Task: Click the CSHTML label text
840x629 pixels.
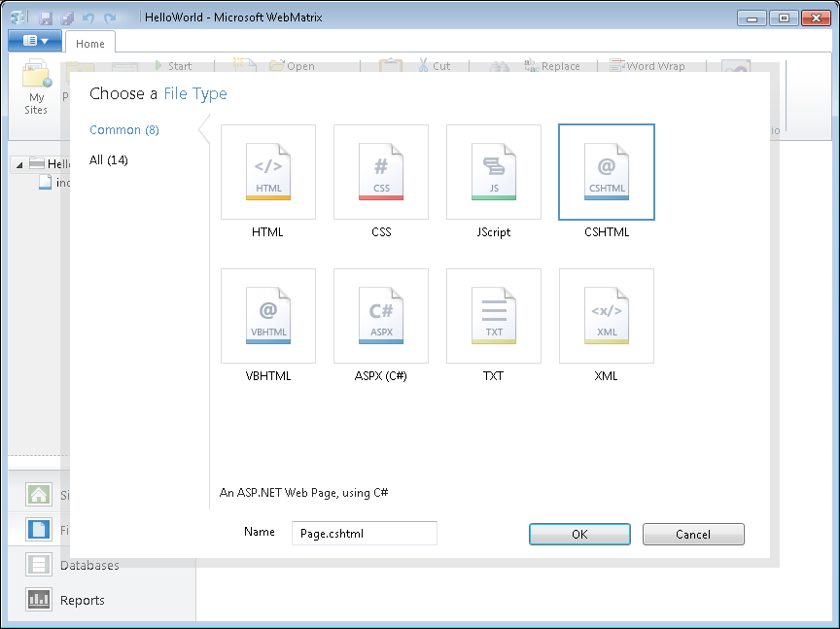Action: (x=607, y=232)
